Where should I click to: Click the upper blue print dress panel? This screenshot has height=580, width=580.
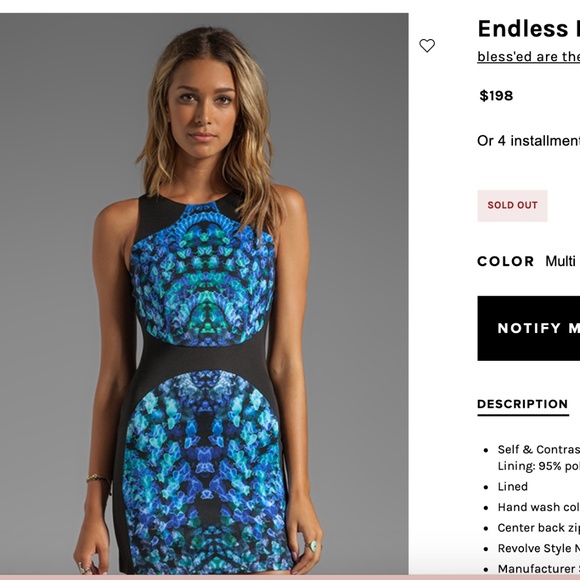pyautogui.click(x=203, y=276)
